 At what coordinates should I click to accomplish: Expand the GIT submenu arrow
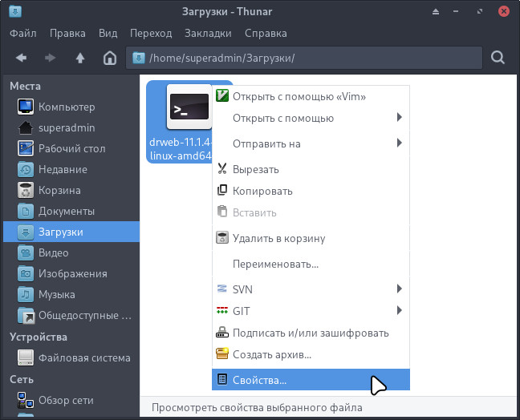pos(400,310)
